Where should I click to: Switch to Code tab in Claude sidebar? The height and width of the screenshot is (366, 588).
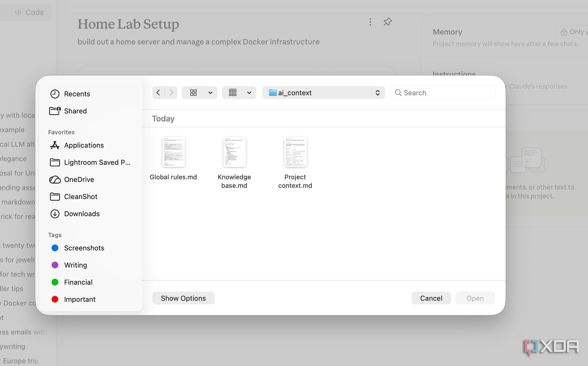29,12
